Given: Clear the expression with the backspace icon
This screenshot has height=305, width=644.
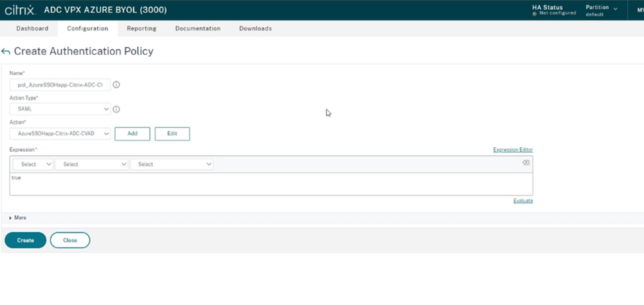Looking at the screenshot, I should [525, 163].
